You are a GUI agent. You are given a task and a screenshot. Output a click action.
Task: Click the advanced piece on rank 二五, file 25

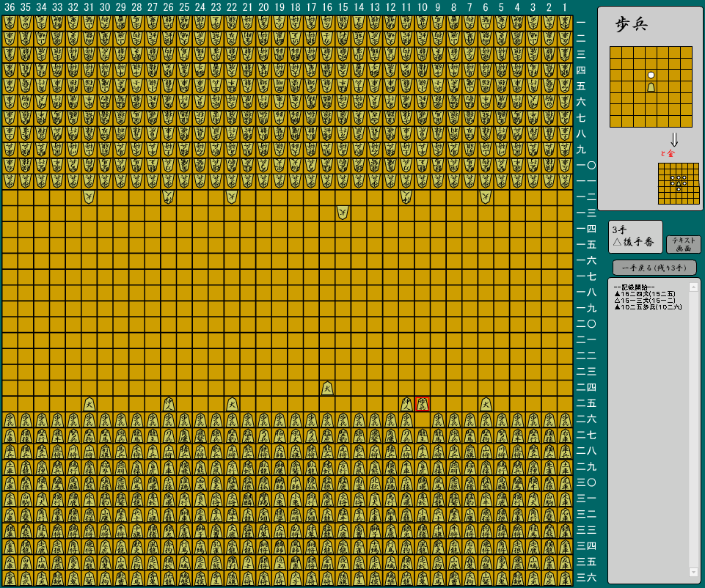coord(167,403)
